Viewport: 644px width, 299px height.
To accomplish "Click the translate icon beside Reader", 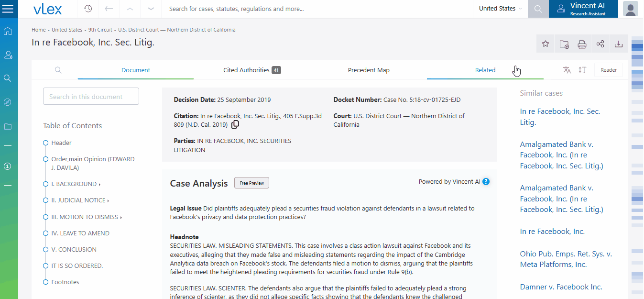I will [567, 70].
